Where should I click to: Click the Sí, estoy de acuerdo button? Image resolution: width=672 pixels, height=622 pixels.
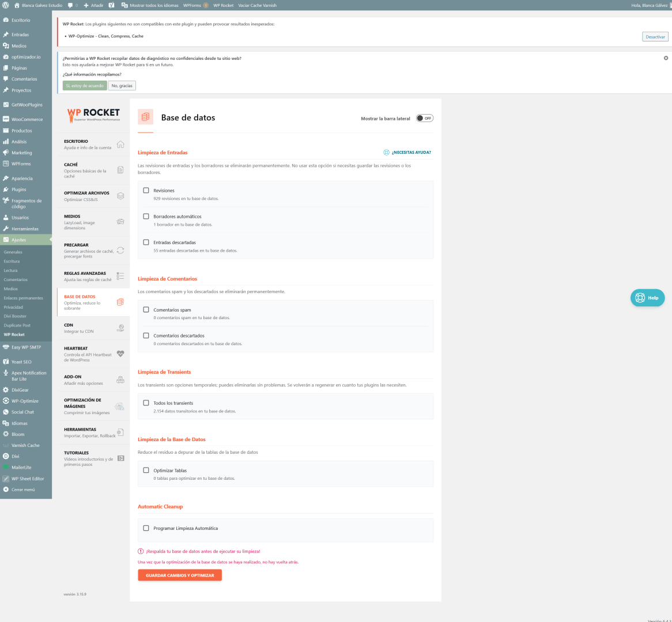pyautogui.click(x=84, y=86)
